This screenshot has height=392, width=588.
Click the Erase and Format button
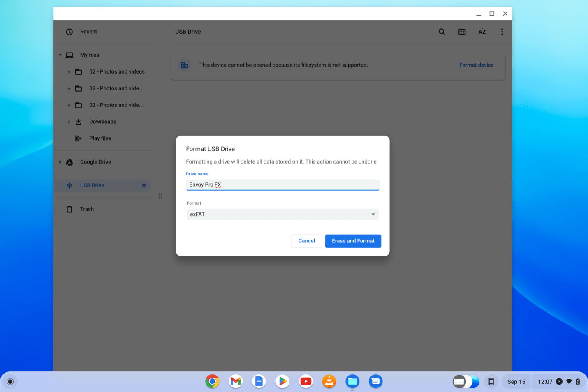(x=353, y=241)
